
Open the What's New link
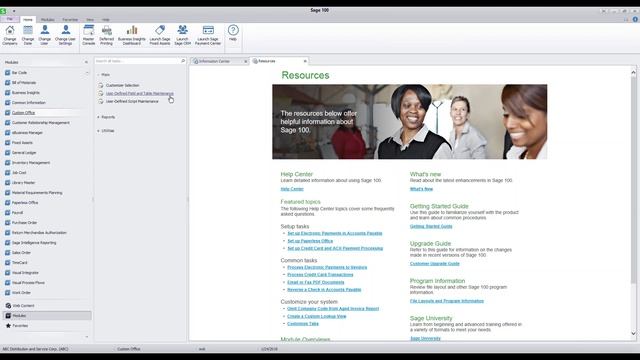click(421, 189)
